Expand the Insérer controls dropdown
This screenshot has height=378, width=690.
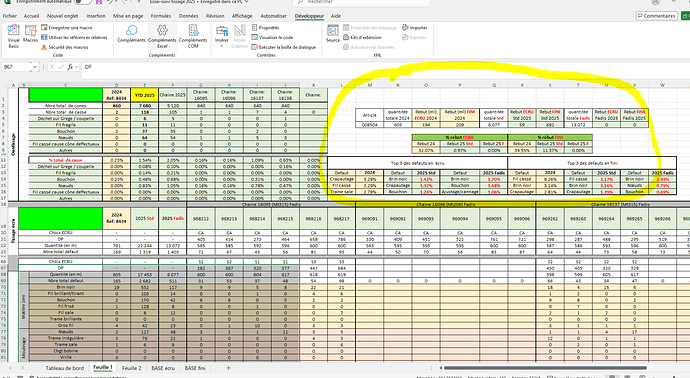click(x=222, y=36)
